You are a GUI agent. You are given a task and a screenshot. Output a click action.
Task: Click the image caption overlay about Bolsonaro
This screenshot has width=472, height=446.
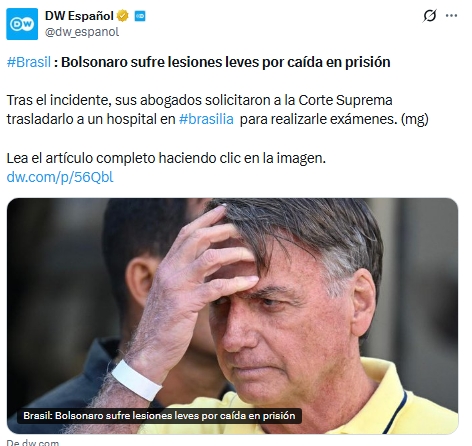[x=159, y=416]
